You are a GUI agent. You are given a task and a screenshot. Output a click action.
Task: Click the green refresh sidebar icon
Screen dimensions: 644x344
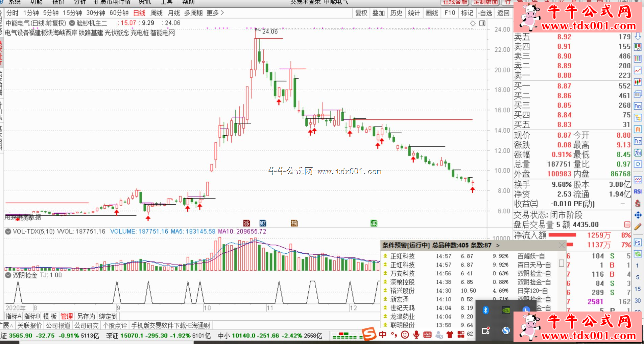click(x=638, y=254)
